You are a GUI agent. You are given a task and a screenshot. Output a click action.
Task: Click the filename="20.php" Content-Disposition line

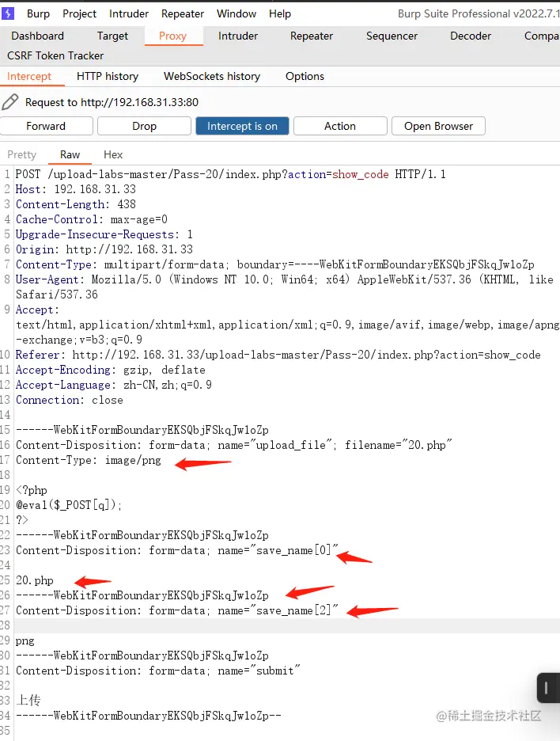tap(233, 445)
